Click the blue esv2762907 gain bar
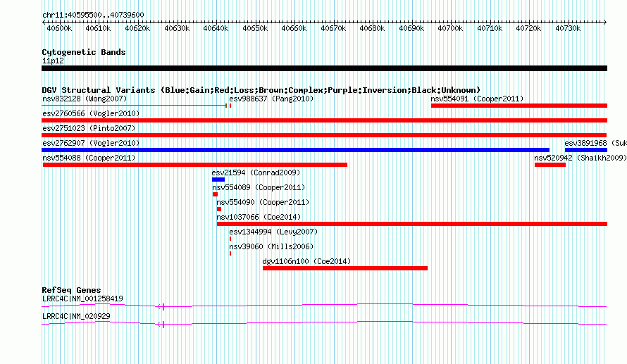Image resolution: width=627 pixels, height=364 pixels. click(x=295, y=150)
